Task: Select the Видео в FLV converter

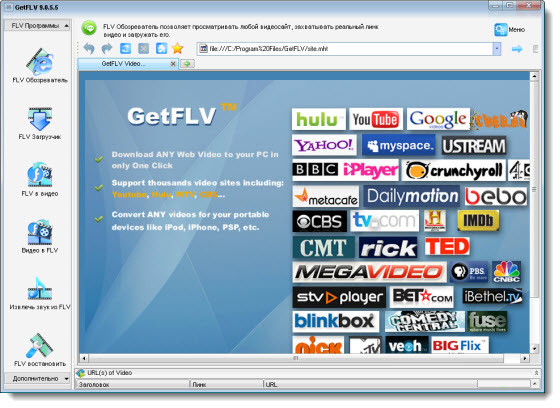Action: [40, 236]
